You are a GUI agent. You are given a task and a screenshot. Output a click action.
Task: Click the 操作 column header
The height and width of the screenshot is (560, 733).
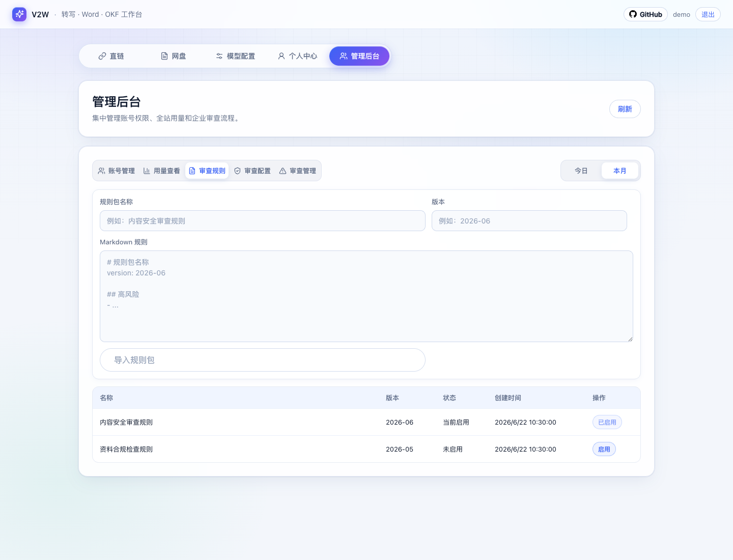599,398
